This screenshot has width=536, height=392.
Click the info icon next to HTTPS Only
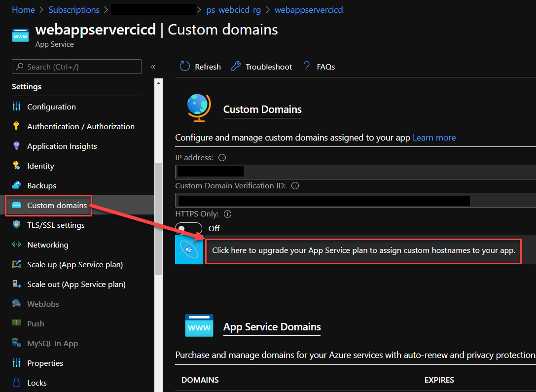227,214
